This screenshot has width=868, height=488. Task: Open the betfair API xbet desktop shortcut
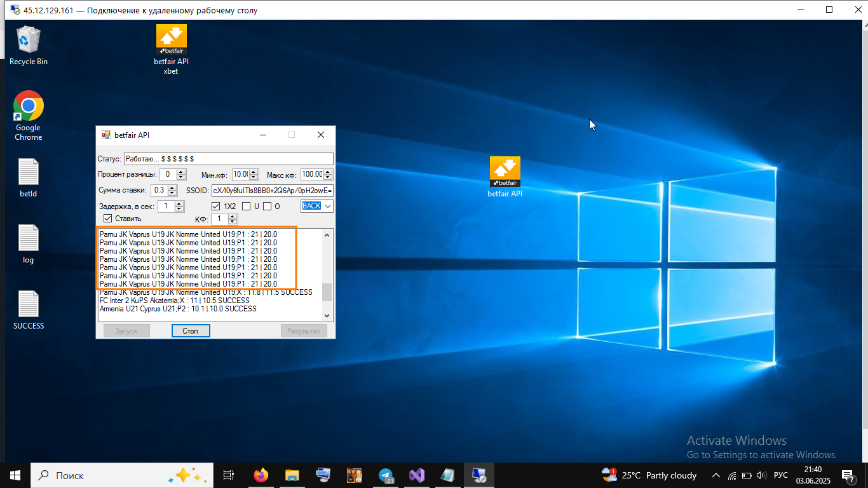tap(171, 50)
